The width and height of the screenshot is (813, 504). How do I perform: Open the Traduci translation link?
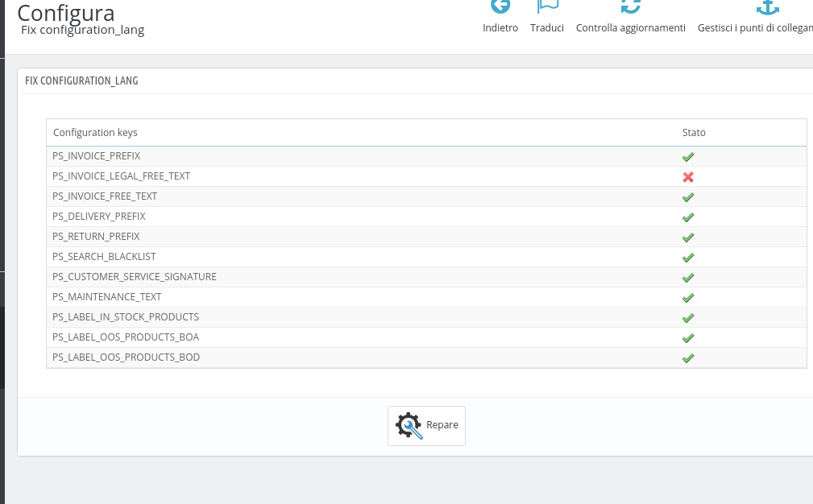click(x=547, y=28)
